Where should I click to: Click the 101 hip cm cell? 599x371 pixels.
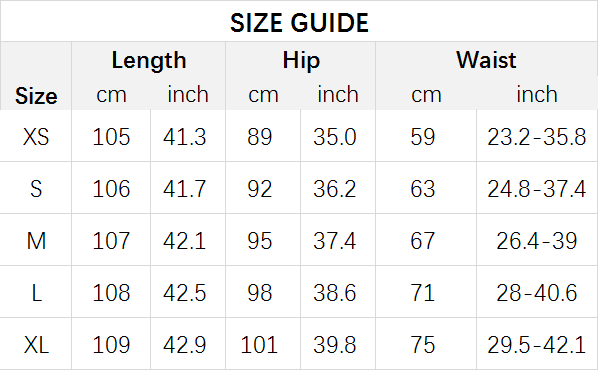259,345
